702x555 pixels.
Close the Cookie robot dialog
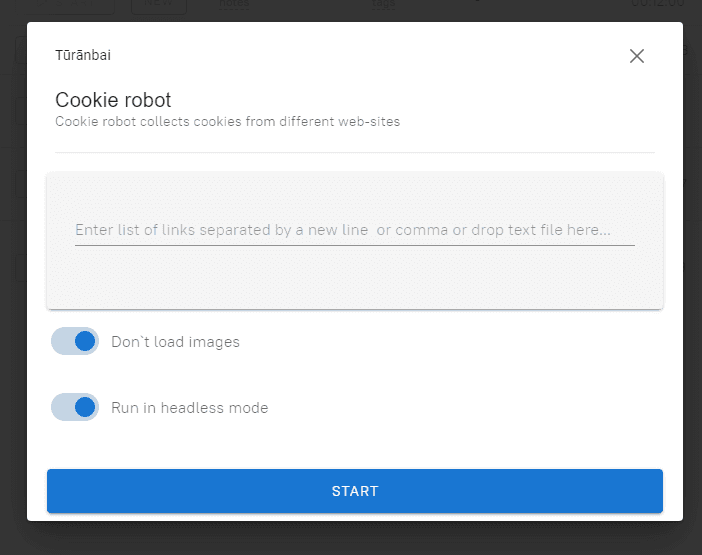click(x=637, y=56)
